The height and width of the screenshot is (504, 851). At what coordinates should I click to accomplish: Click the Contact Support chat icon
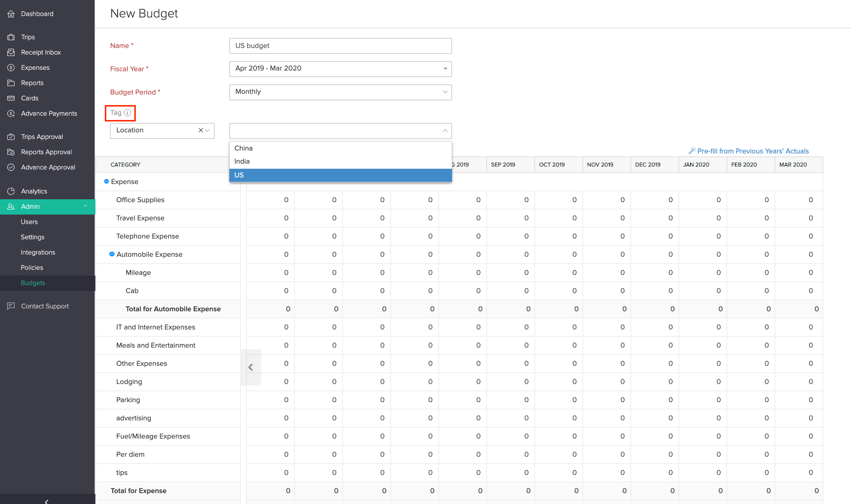pyautogui.click(x=11, y=306)
